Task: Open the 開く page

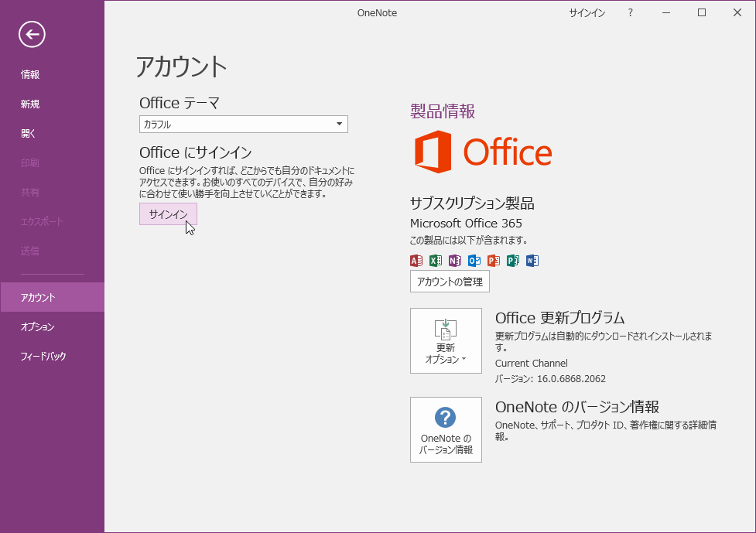Action: [x=28, y=134]
